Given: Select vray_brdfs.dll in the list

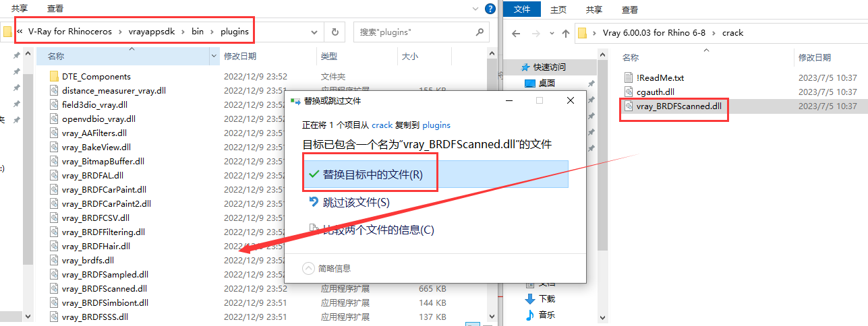Looking at the screenshot, I should click(88, 260).
